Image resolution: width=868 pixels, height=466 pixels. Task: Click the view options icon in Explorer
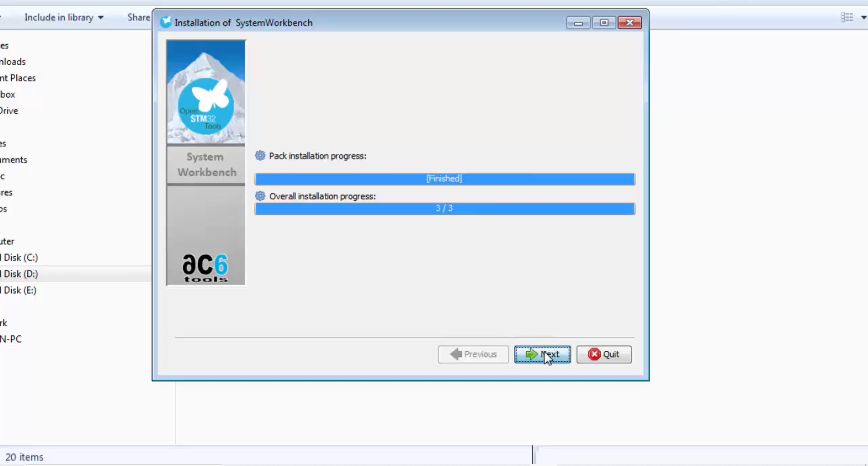click(x=847, y=17)
